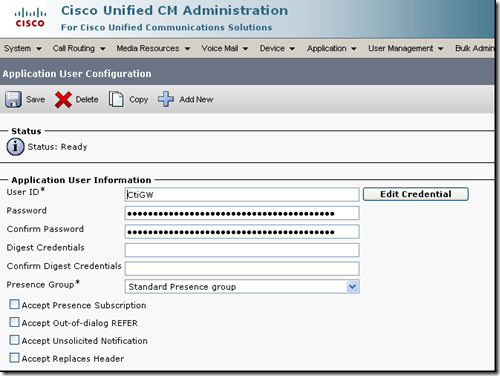The height and width of the screenshot is (376, 500).
Task: Click the Add New text link
Action: coord(196,99)
